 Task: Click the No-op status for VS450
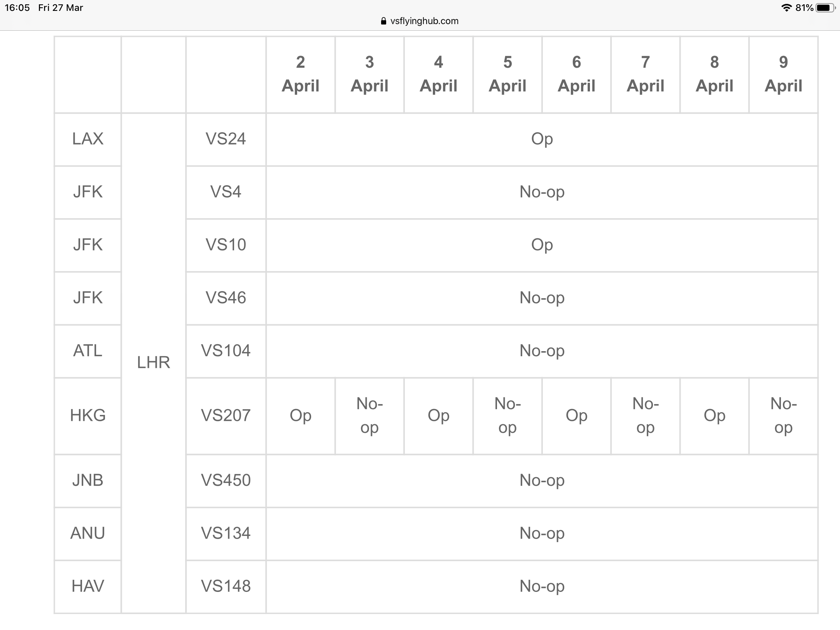point(542,481)
